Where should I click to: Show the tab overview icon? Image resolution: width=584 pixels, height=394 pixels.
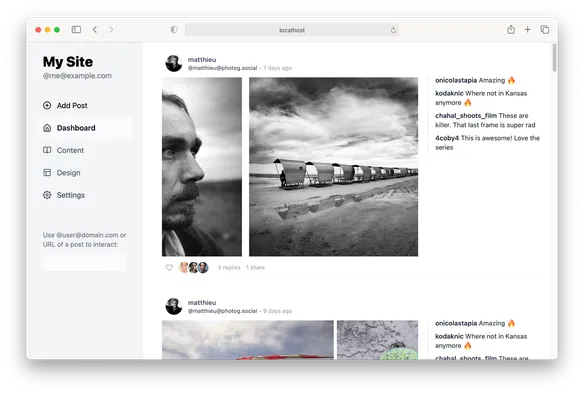coord(545,29)
